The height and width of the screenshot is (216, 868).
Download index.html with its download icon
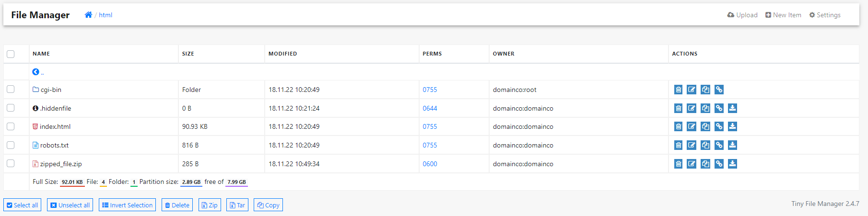click(x=732, y=126)
